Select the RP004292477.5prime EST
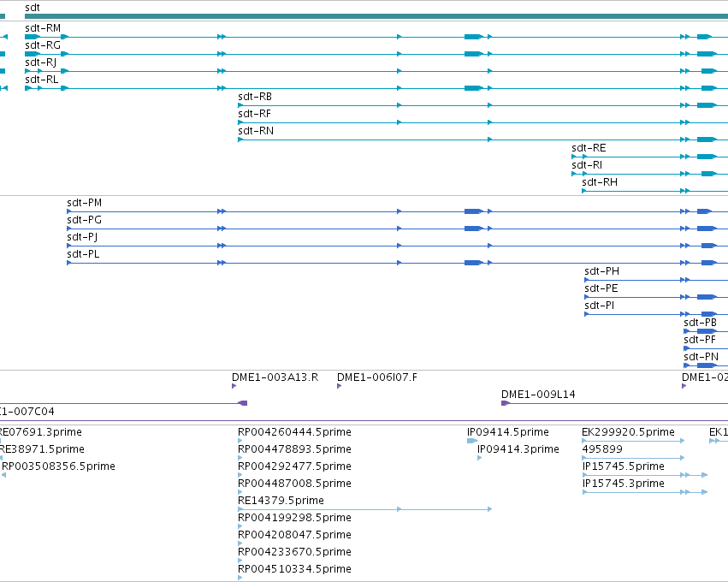 pyautogui.click(x=294, y=466)
